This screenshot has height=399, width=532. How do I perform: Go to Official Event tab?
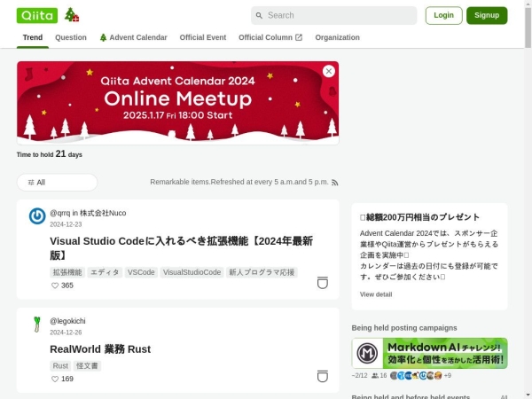coord(203,37)
